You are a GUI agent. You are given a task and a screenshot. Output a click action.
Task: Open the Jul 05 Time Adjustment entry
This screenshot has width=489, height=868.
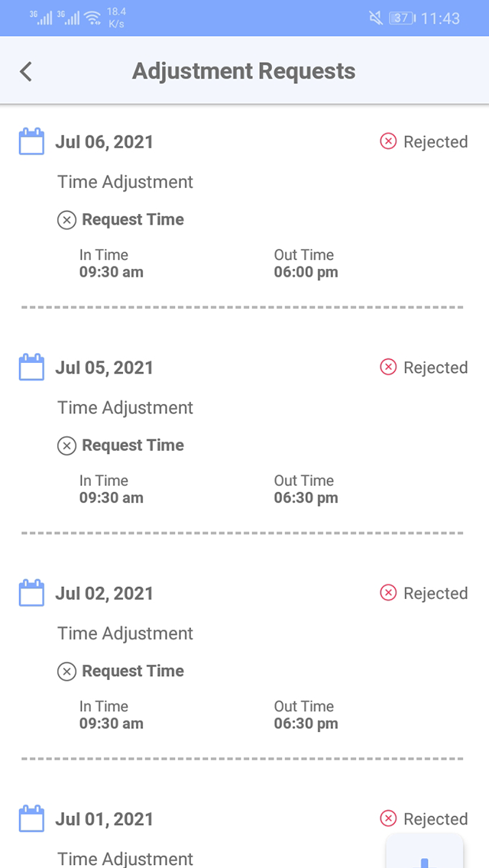tap(125, 407)
